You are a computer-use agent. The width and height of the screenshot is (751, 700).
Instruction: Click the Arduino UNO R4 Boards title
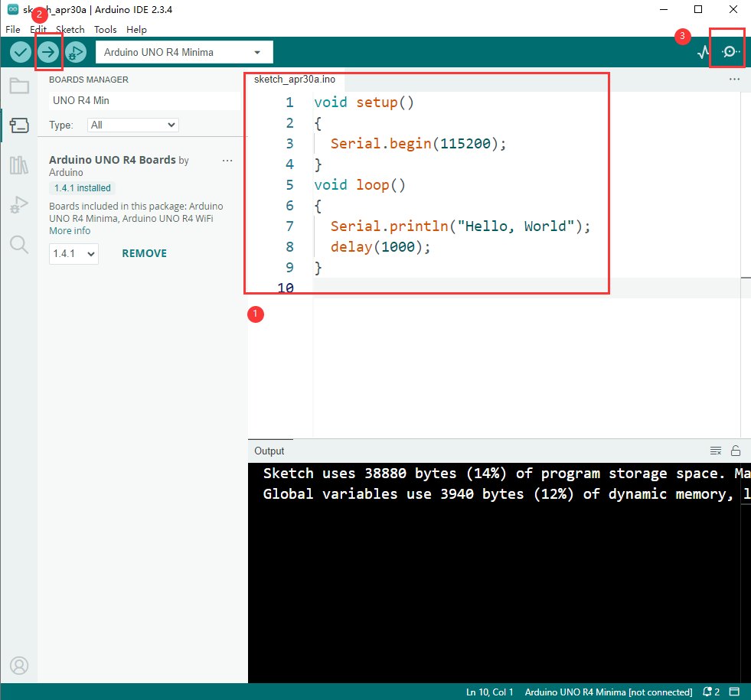pyautogui.click(x=113, y=161)
